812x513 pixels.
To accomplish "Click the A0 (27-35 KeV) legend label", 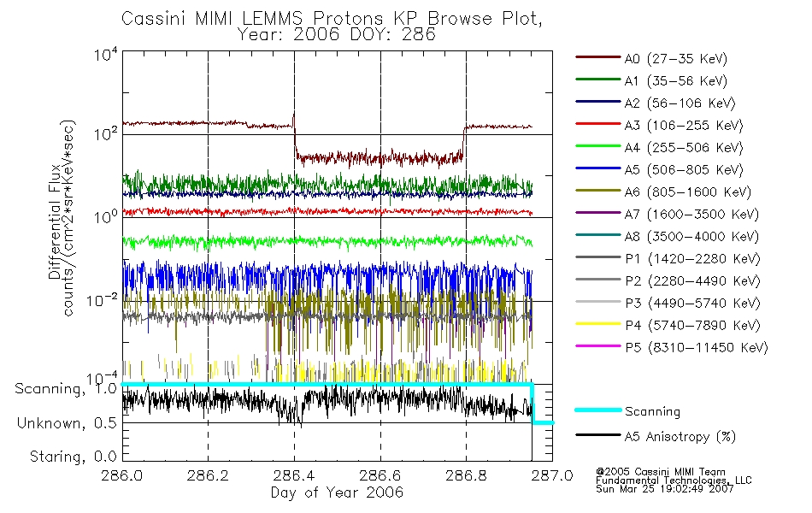I will [676, 58].
